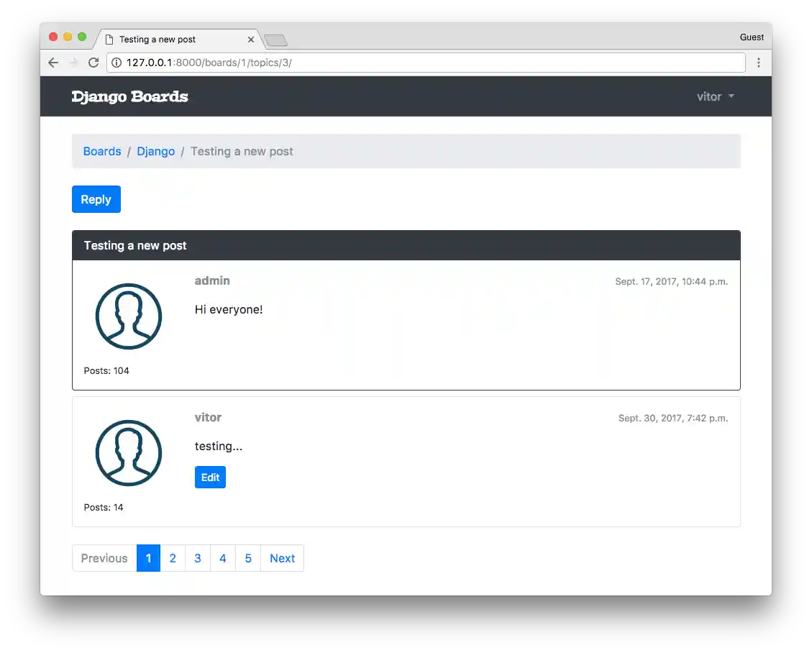Open the Django Boards home logo
812x653 pixels.
tap(129, 96)
